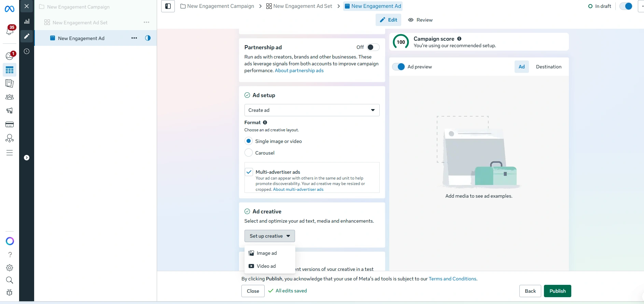
Task: Toggle the side panel layout icon
Action: (168, 6)
